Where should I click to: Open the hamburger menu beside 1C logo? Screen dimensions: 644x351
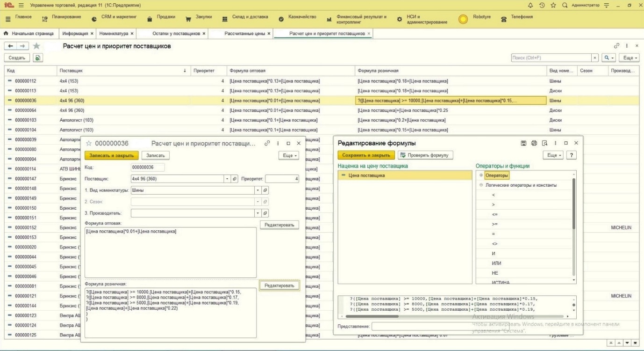(21, 5)
